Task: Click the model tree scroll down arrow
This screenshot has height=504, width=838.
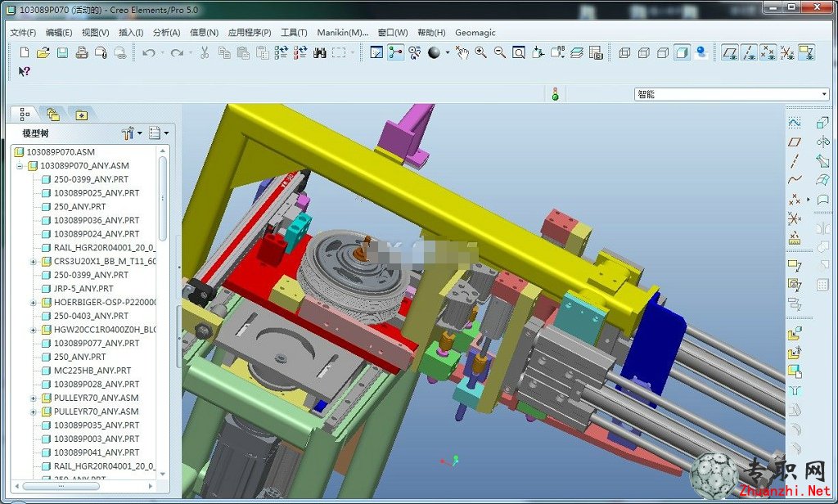Action: [x=163, y=474]
